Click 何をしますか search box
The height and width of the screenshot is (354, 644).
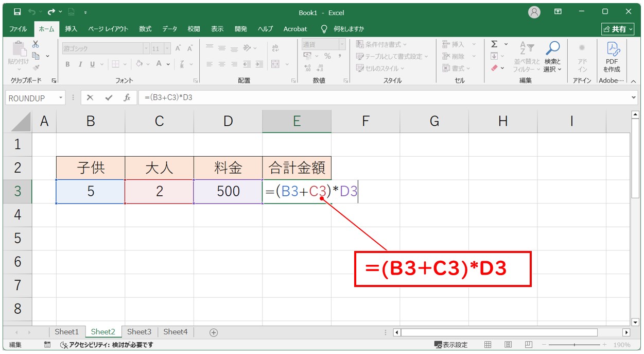click(342, 29)
